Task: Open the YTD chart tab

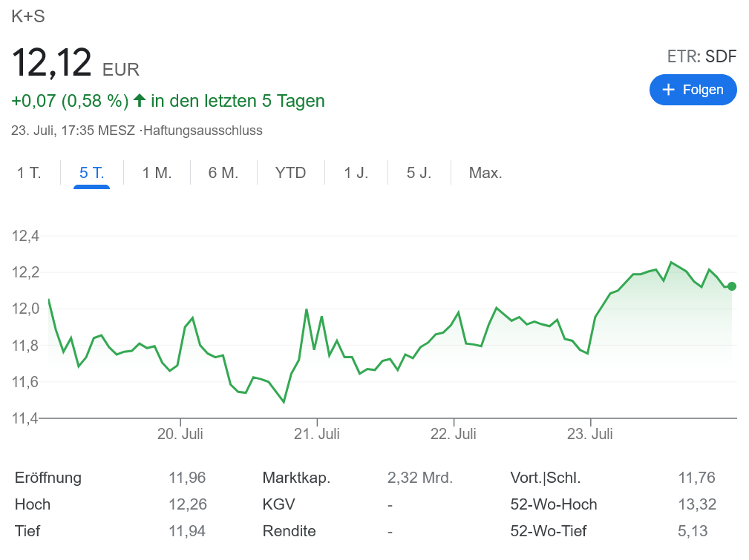Action: 290,172
